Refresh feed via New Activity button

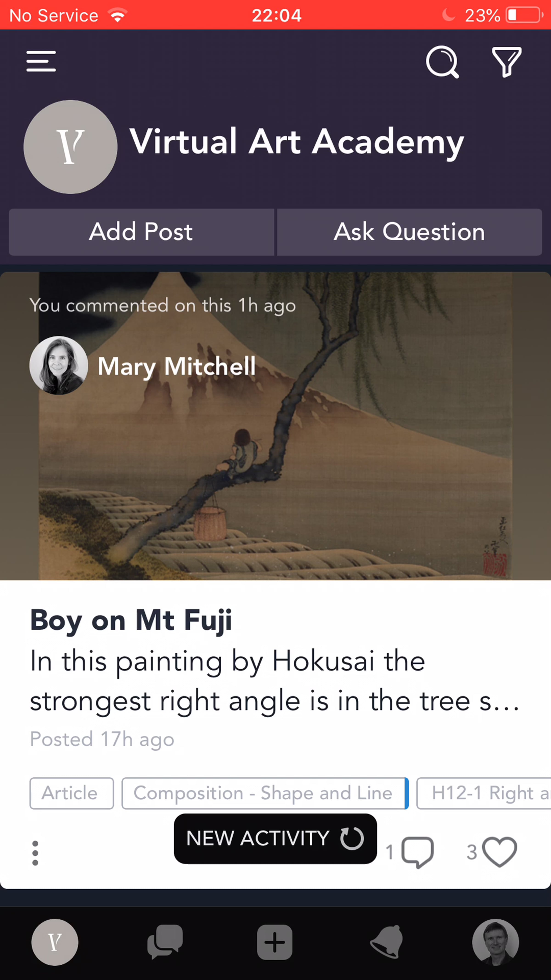[x=275, y=839]
